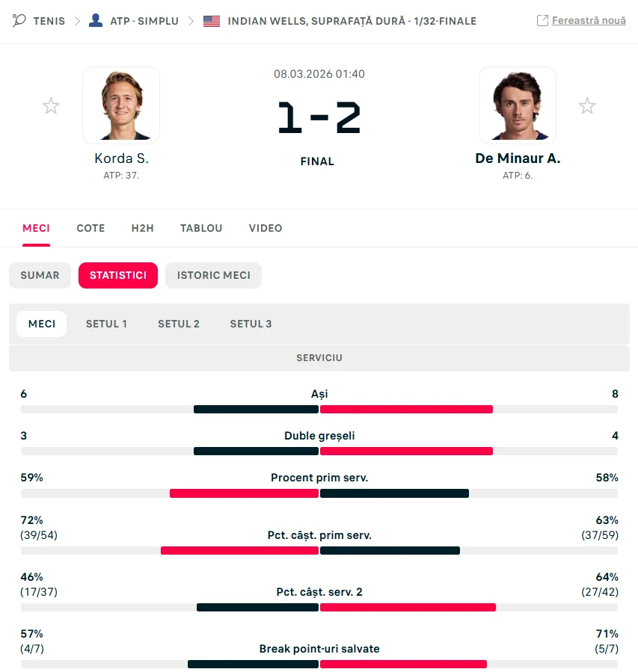
Task: Show statistics for SETUL 1
Action: click(106, 324)
